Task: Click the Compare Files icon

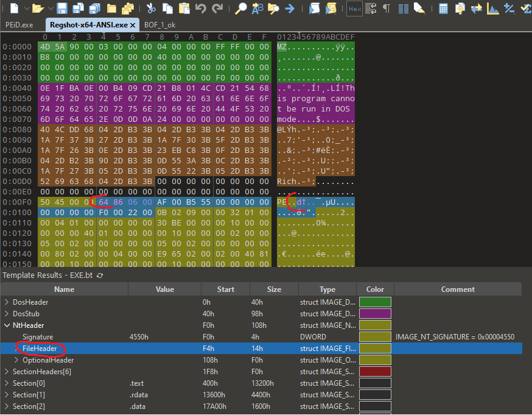Action: pos(460,8)
